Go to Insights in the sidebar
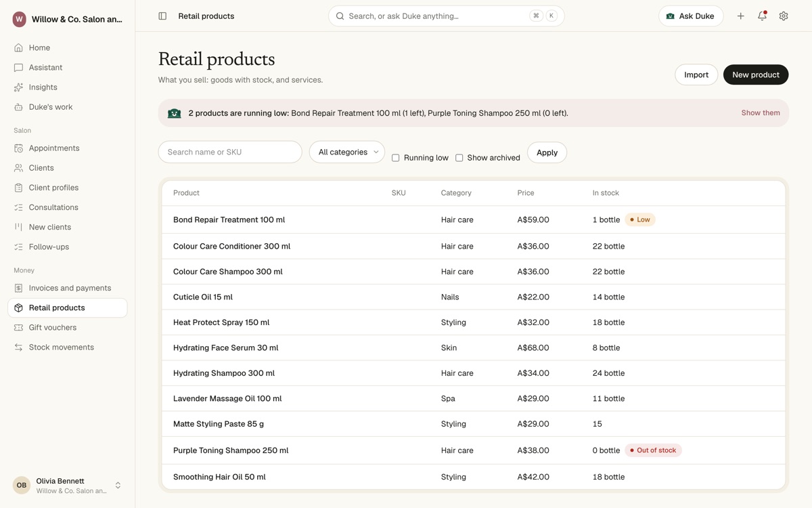This screenshot has width=812, height=508. point(67,87)
